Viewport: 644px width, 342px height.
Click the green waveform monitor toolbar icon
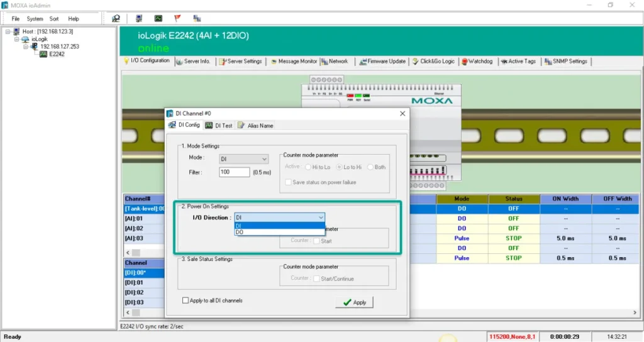click(x=158, y=18)
